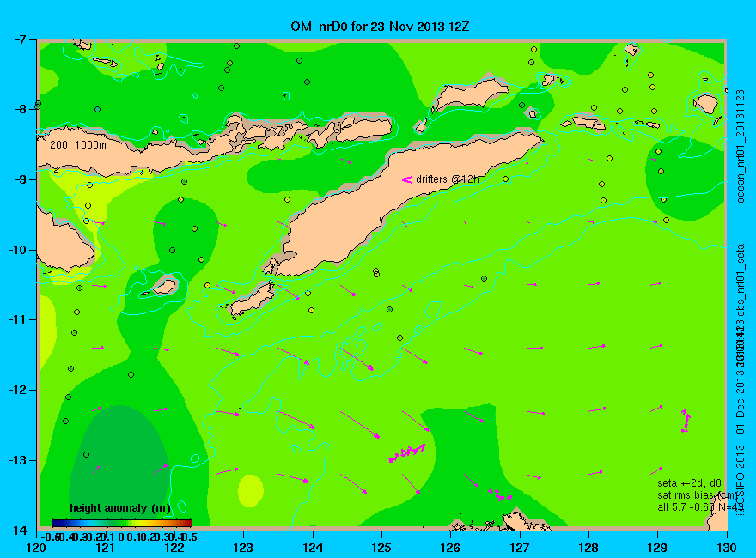Click the 'all 5.7 -0.63 N=49' statistics line
This screenshot has height=558, width=756.
click(700, 507)
